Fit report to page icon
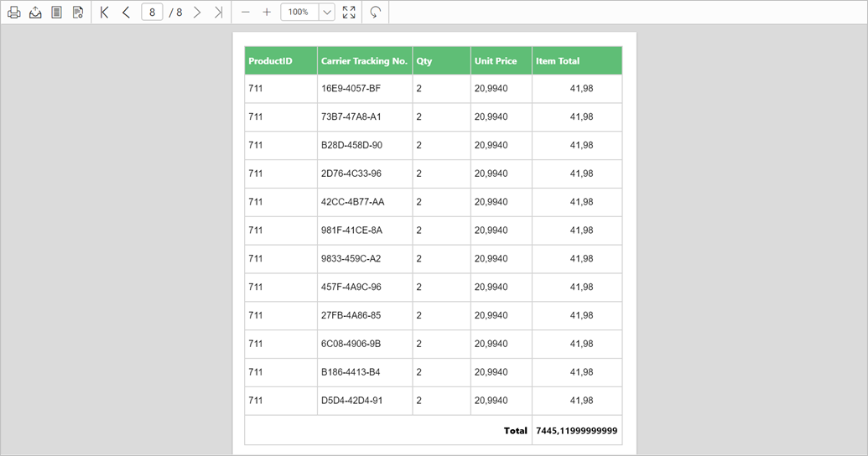Screen dimensions: 868x456 click(349, 13)
